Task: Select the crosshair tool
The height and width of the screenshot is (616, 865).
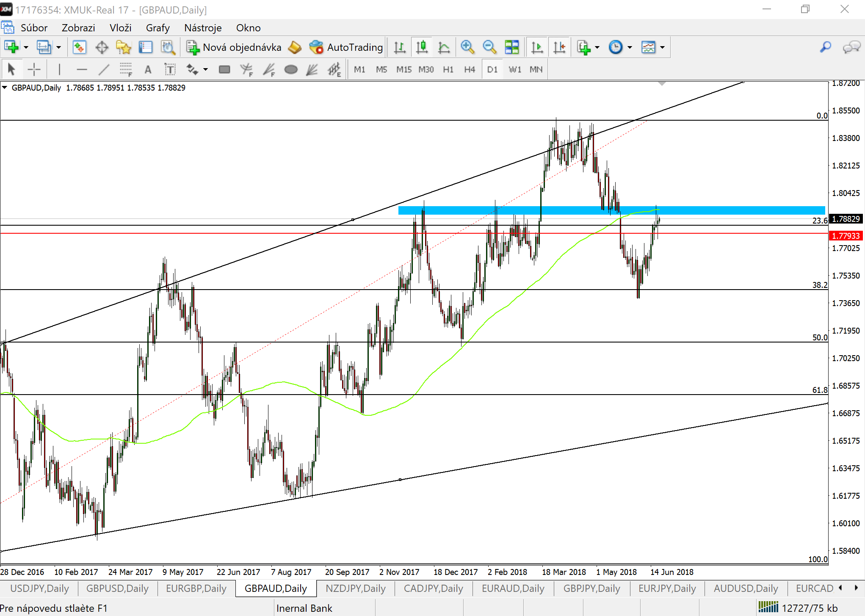Action: click(34, 69)
